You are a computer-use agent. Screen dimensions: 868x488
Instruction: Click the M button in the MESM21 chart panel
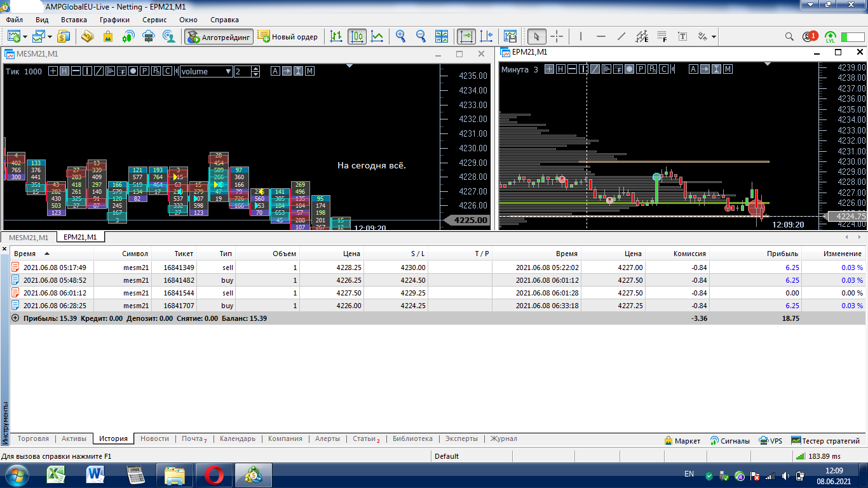tap(309, 71)
